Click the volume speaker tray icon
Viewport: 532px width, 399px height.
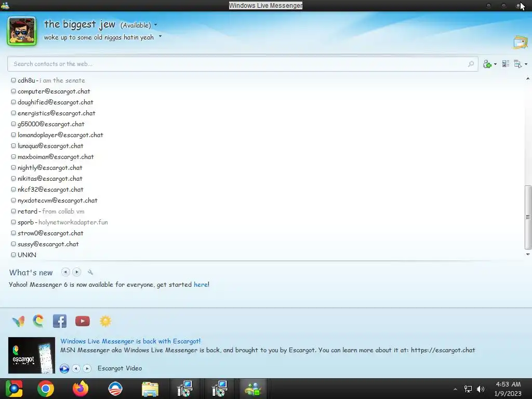click(x=481, y=389)
